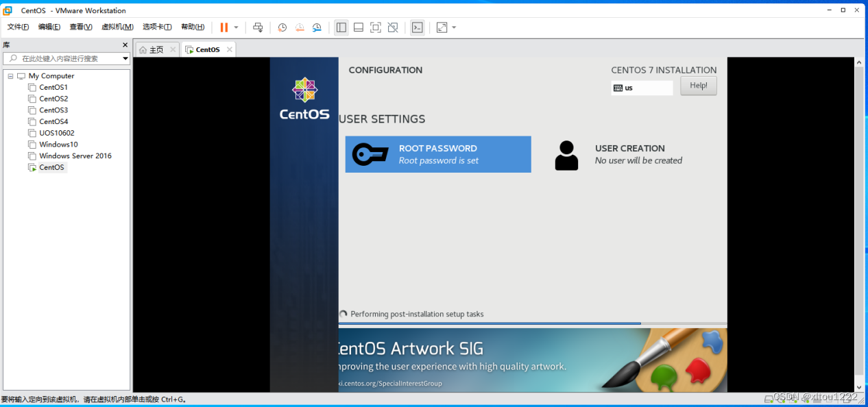Click the user creation person icon

click(x=566, y=156)
